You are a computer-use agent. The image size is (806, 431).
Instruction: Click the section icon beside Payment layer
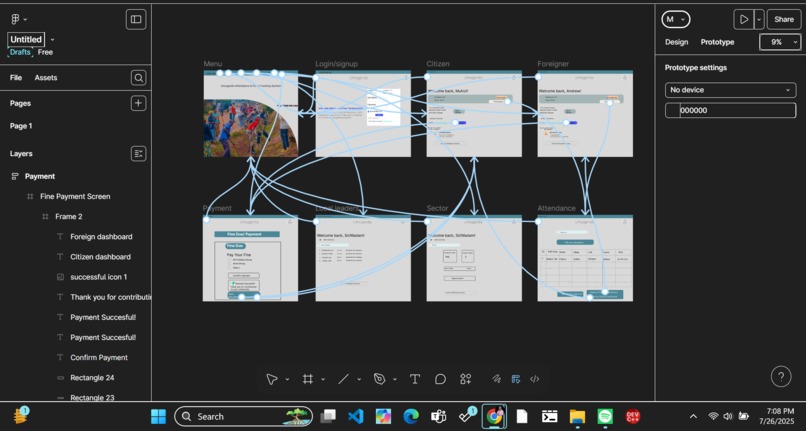(14, 176)
